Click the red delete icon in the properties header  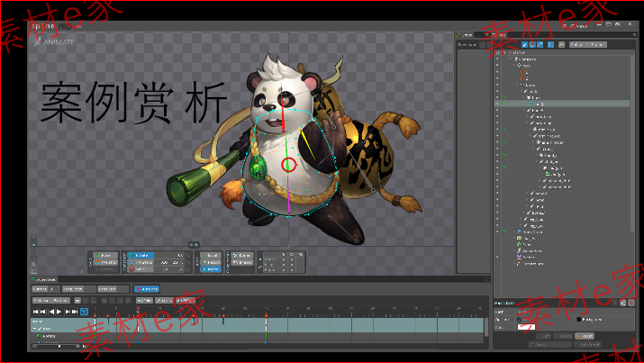[631, 303]
